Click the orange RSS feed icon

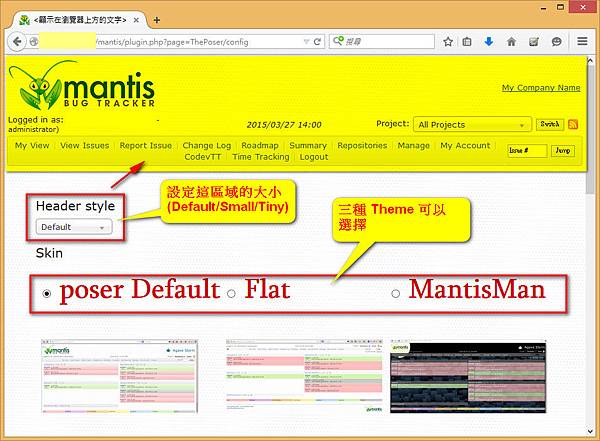(573, 124)
